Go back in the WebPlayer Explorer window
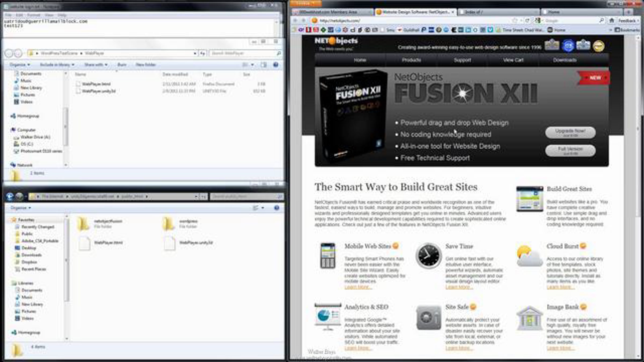644x362 pixels. (9, 53)
